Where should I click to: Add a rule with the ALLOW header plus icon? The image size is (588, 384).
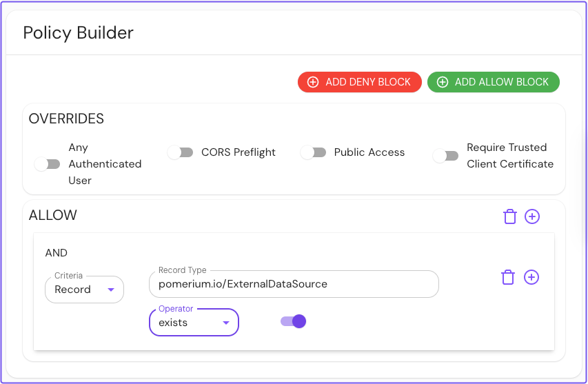point(531,216)
